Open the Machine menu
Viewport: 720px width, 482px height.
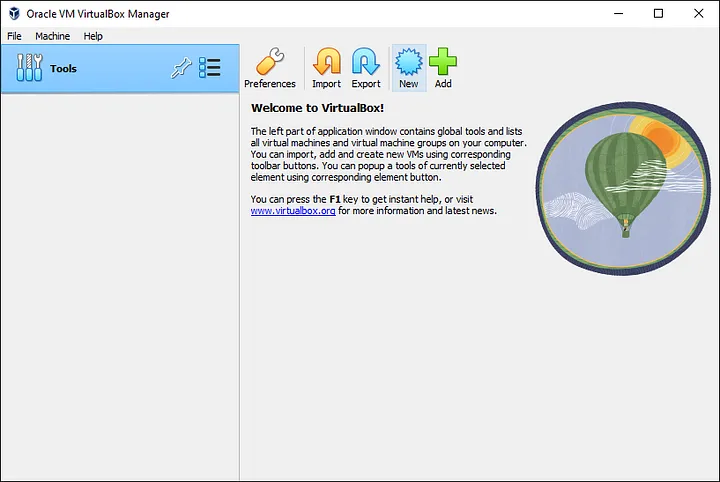pos(53,36)
